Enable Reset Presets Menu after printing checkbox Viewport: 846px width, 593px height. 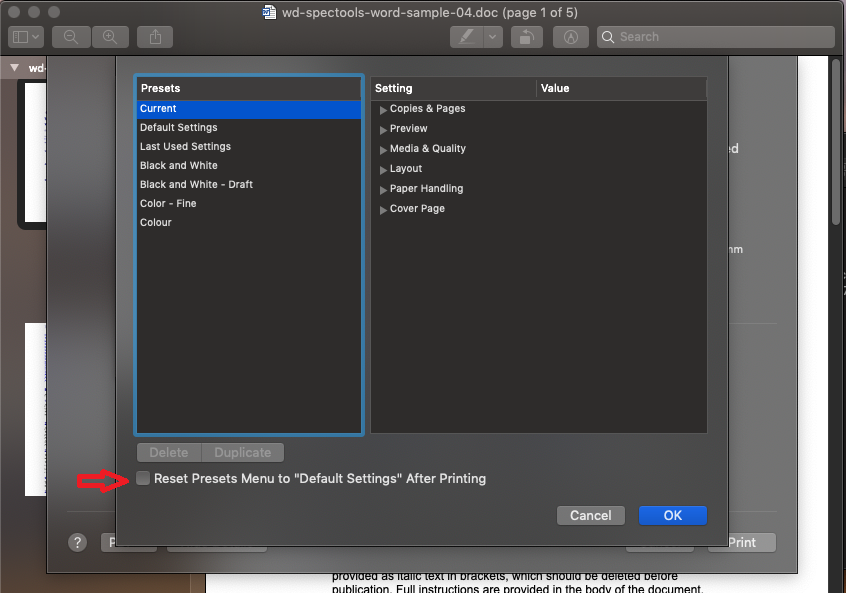144,479
